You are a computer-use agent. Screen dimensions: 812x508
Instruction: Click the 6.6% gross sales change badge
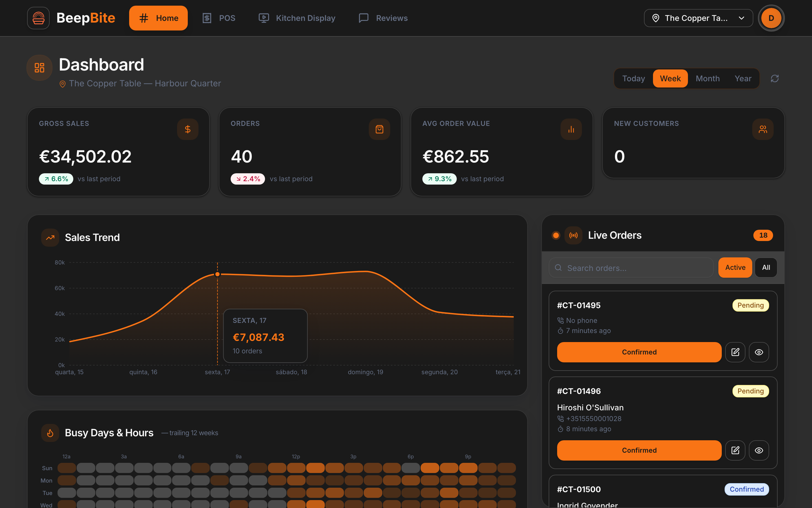56,179
